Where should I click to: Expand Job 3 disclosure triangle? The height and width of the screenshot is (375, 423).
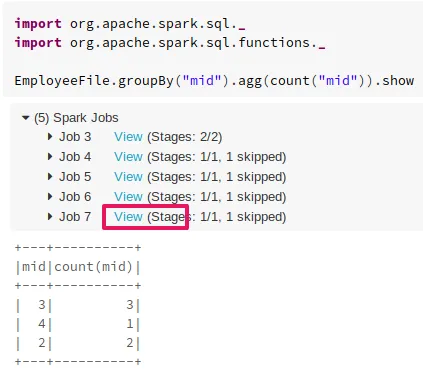point(50,136)
